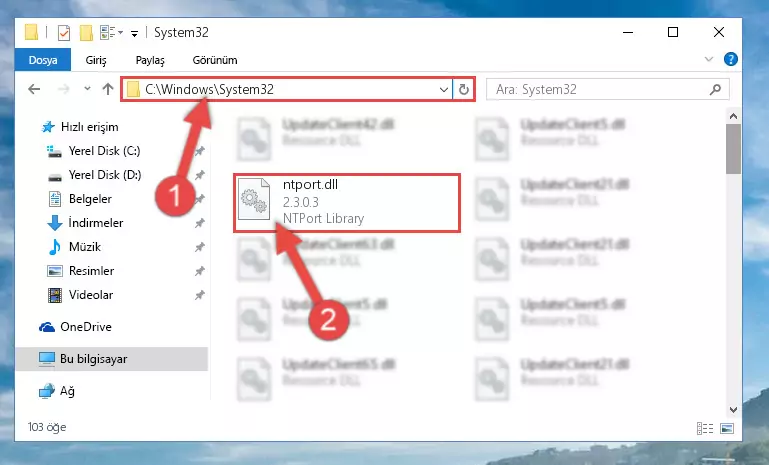Click the pin icon next to Yerel Disk (D:)
The height and width of the screenshot is (465, 769).
click(200, 175)
